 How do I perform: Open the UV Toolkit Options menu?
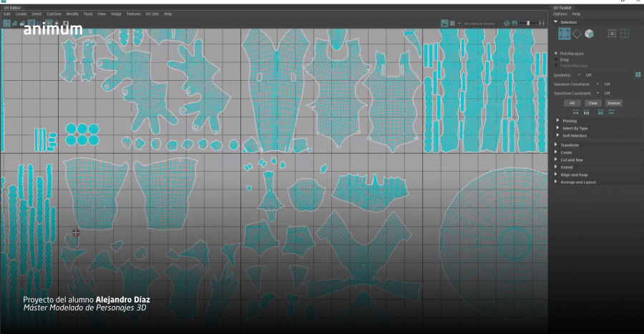(x=560, y=14)
